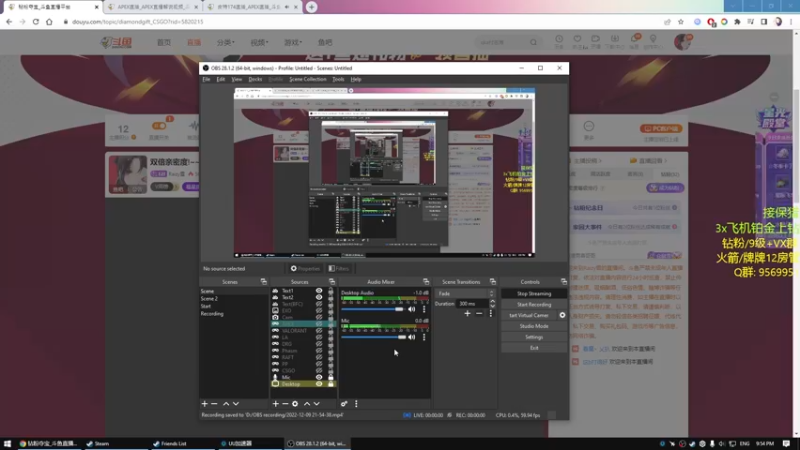800x450 pixels.
Task: Float the Sources dock panel
Action: tap(332, 282)
